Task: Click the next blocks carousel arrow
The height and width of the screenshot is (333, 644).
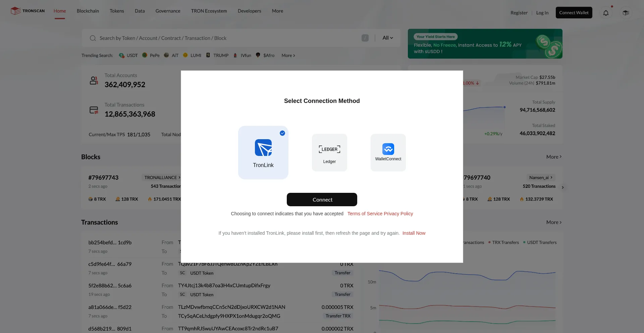Action: click(x=563, y=187)
